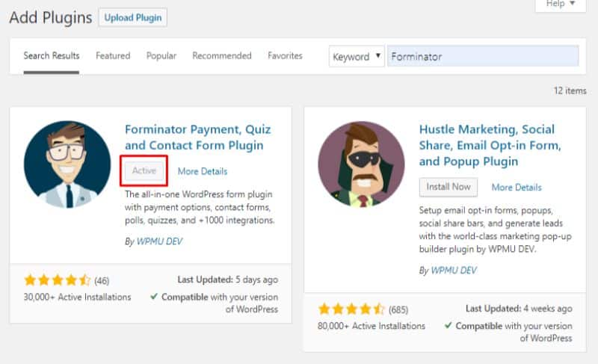Viewport: 598px width, 364px height.
Task: Click the Hustle plugin masked character icon
Action: tap(362, 164)
